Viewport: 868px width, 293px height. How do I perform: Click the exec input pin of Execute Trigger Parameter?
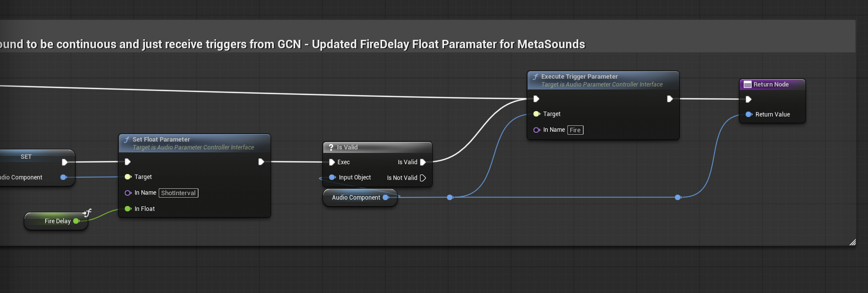tap(536, 99)
